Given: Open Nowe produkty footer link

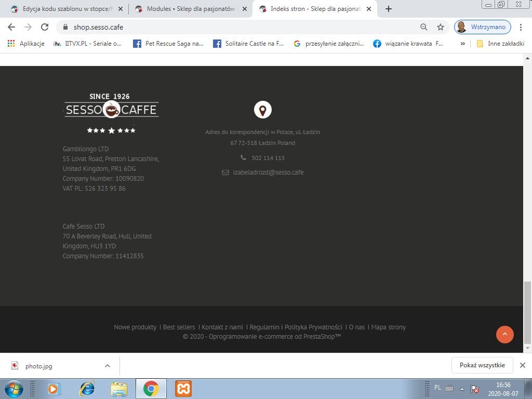Looking at the screenshot, I should [135, 327].
